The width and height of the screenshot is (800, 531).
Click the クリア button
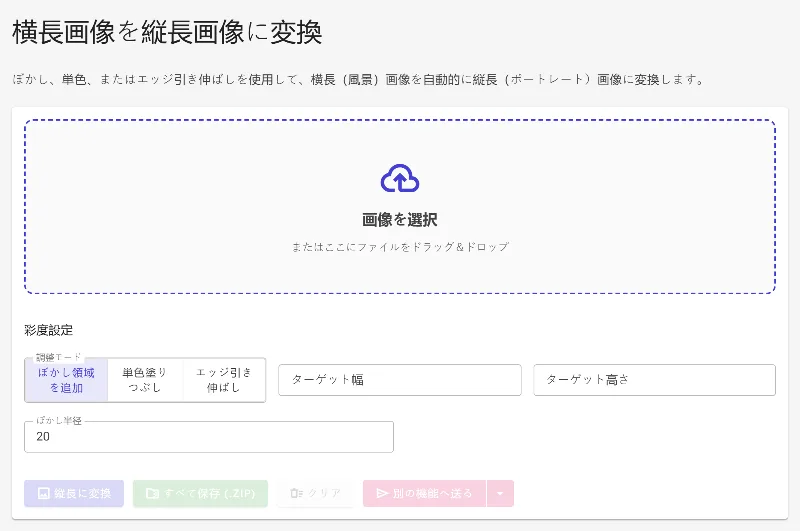pyautogui.click(x=315, y=493)
